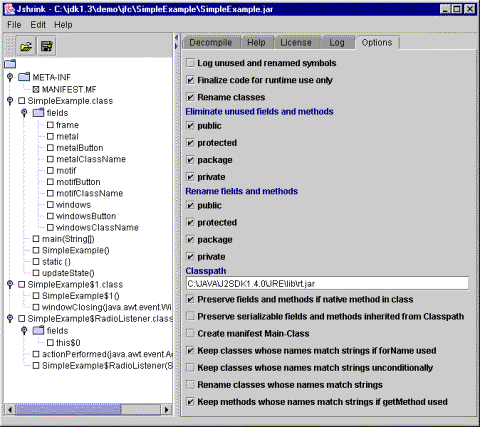Switch to the Decompile tab
The width and height of the screenshot is (480, 427).
coord(211,43)
